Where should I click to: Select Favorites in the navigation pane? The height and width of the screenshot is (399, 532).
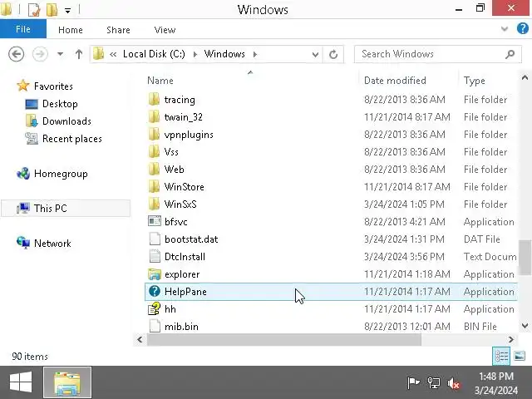(x=53, y=86)
